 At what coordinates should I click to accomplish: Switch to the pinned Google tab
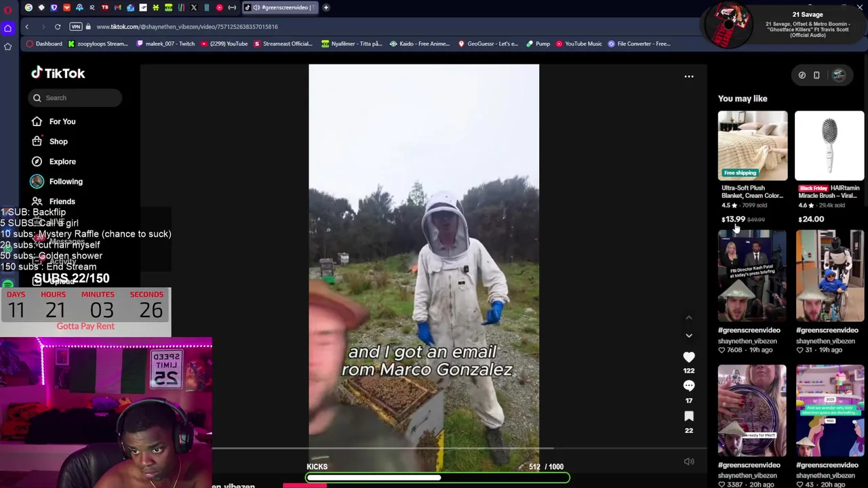28,7
